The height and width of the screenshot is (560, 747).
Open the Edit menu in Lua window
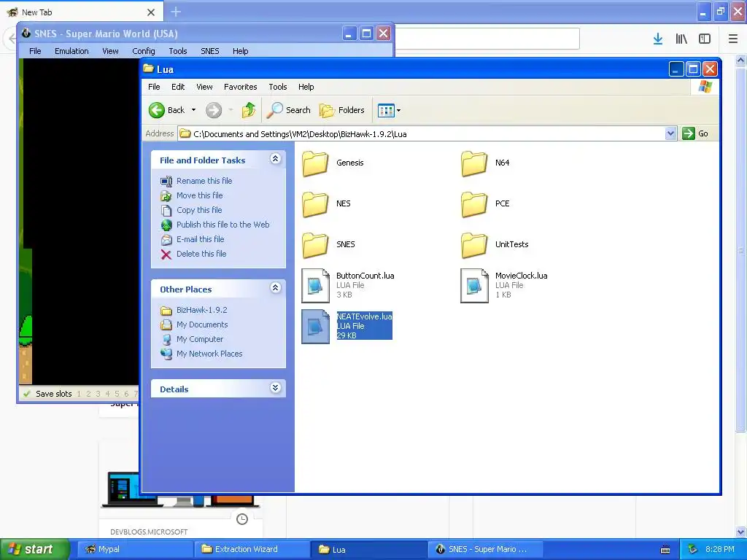click(178, 87)
